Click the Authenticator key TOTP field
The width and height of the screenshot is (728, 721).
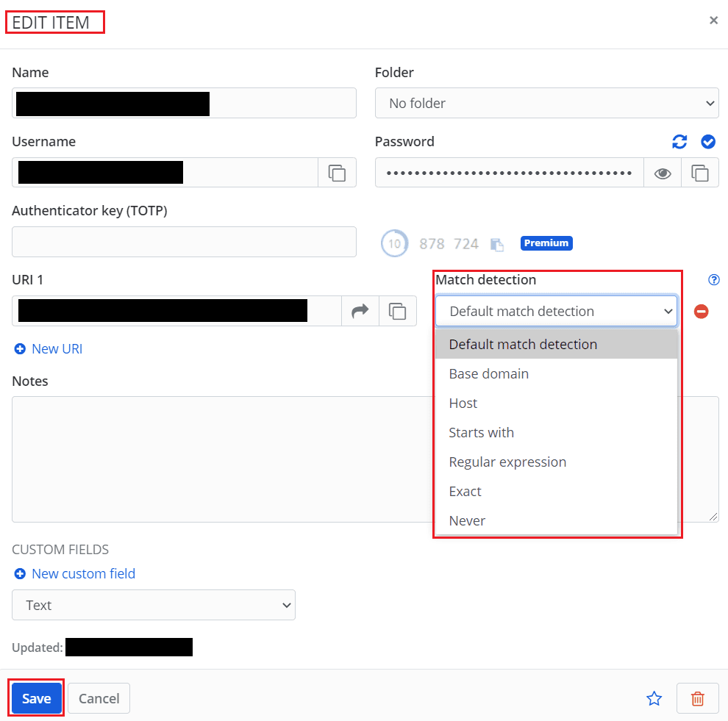coord(184,242)
